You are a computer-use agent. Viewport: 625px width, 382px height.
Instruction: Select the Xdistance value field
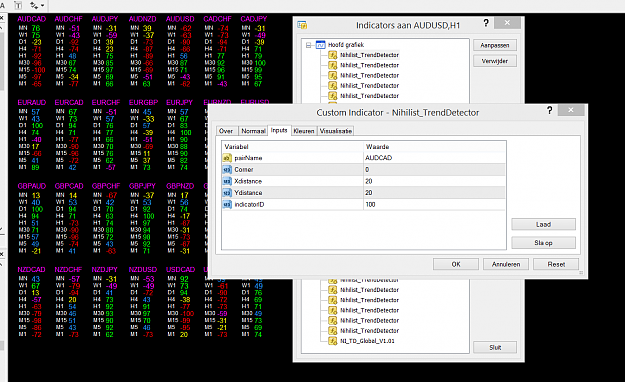click(434, 181)
